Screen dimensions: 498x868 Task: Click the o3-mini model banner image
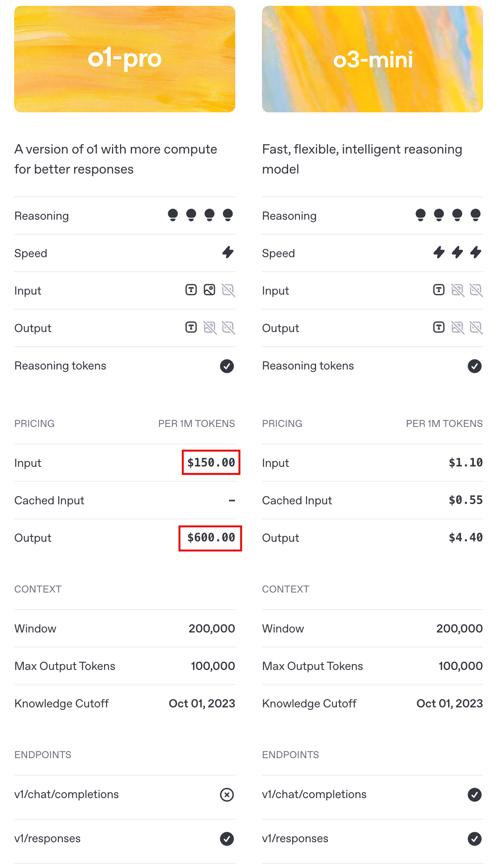pos(372,59)
